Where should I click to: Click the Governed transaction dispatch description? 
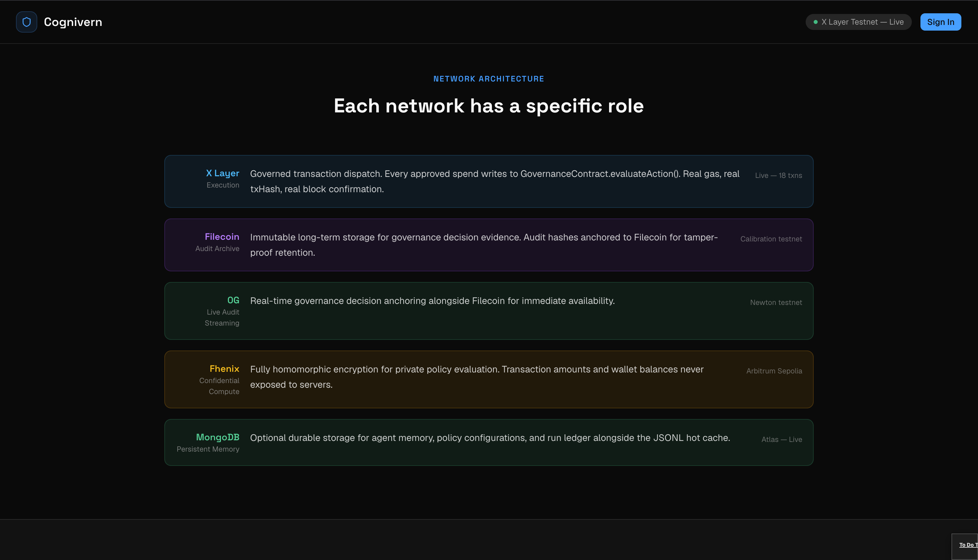pyautogui.click(x=494, y=181)
